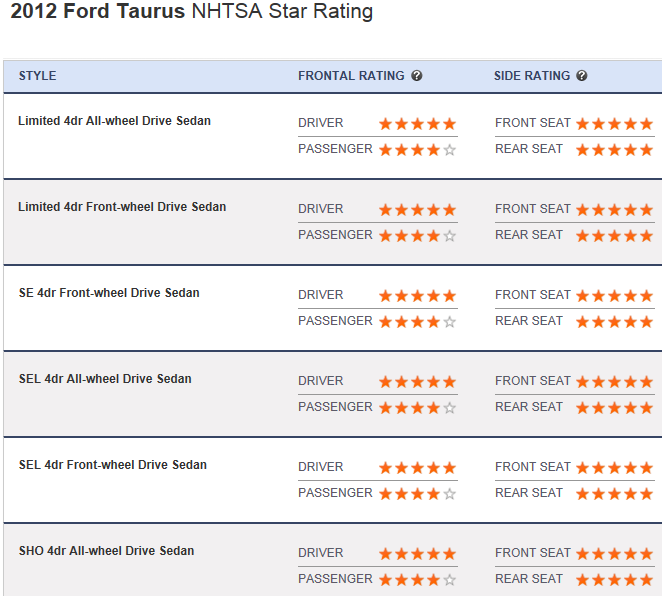Select the SIDE RATING column header
Screen dimensions: 662x596
(532, 76)
